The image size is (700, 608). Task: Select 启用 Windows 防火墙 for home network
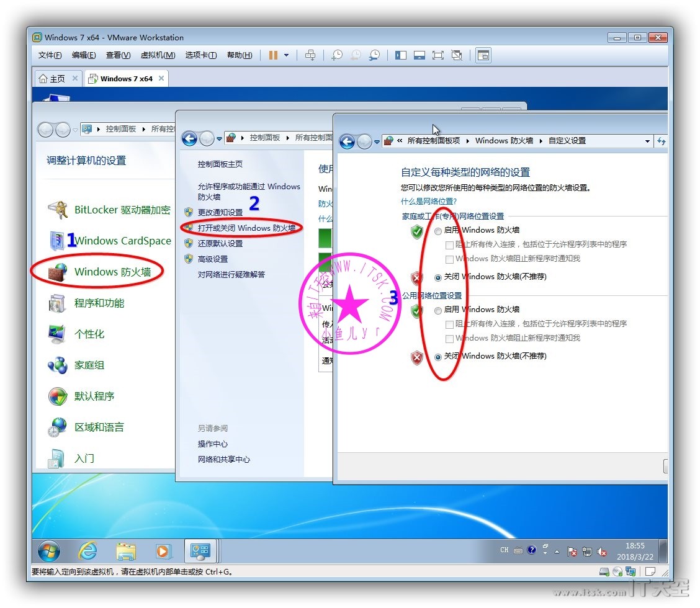pos(439,231)
